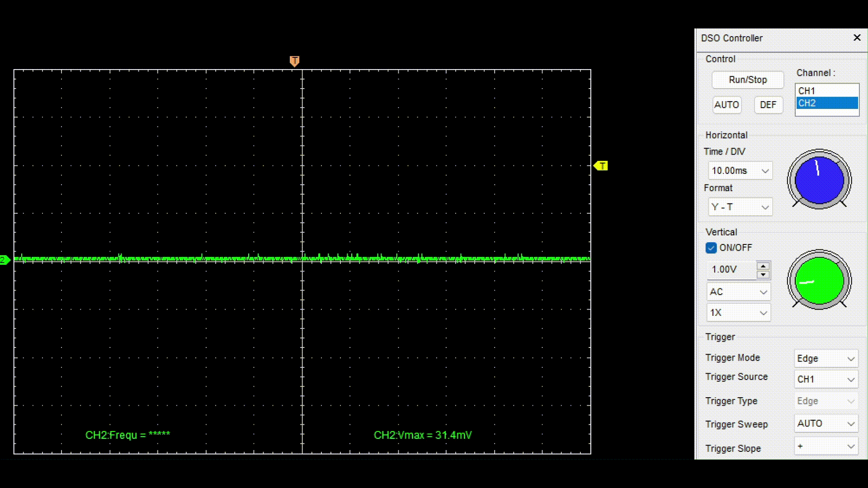The height and width of the screenshot is (488, 868).
Task: Select CH2 in the Channel list
Action: (826, 103)
